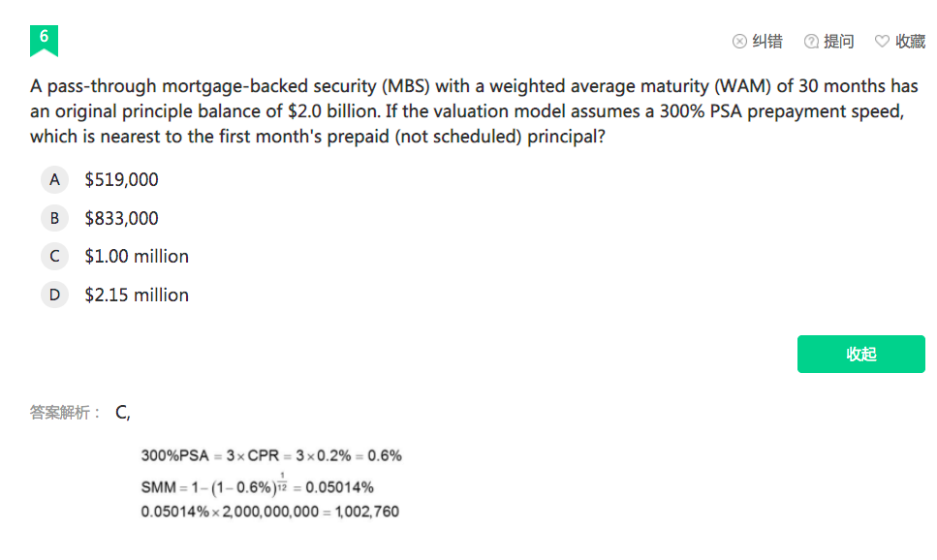This screenshot has height=560, width=937.
Task: Choose the $519,000 answer text
Action: pos(121,180)
